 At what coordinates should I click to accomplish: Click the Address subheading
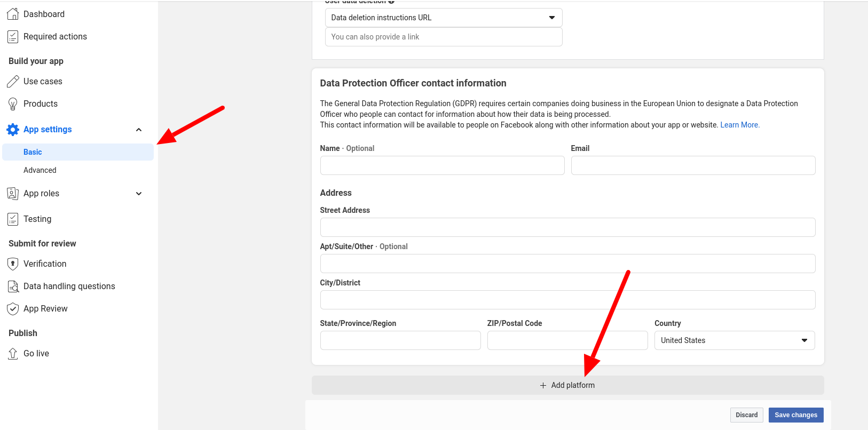click(x=336, y=193)
